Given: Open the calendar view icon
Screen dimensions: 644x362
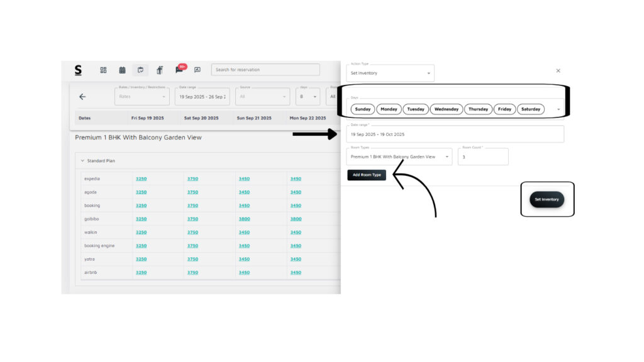Looking at the screenshot, I should tap(122, 70).
